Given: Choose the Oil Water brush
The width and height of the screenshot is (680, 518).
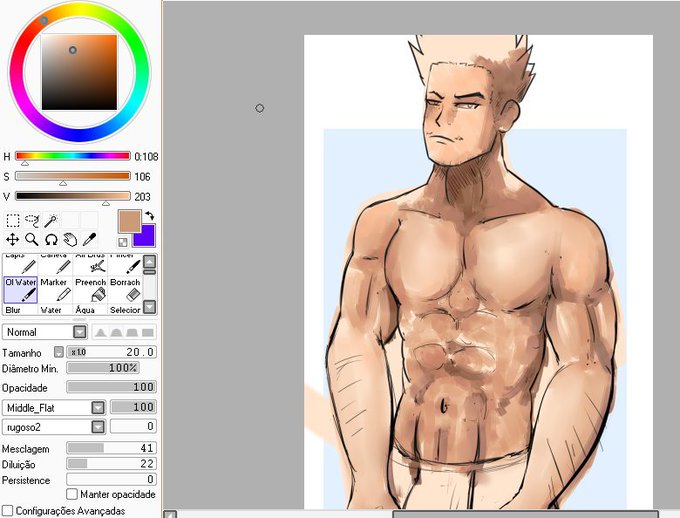Looking at the screenshot, I should [x=20, y=290].
